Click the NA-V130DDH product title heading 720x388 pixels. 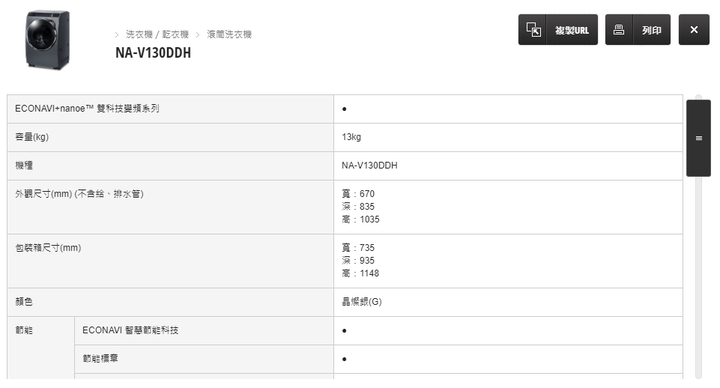153,53
